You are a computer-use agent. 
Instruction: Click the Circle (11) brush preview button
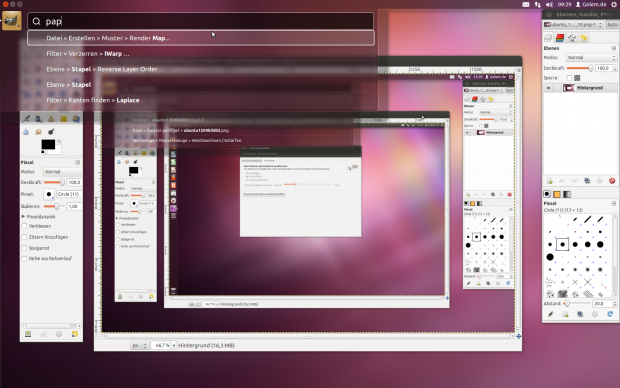49,194
